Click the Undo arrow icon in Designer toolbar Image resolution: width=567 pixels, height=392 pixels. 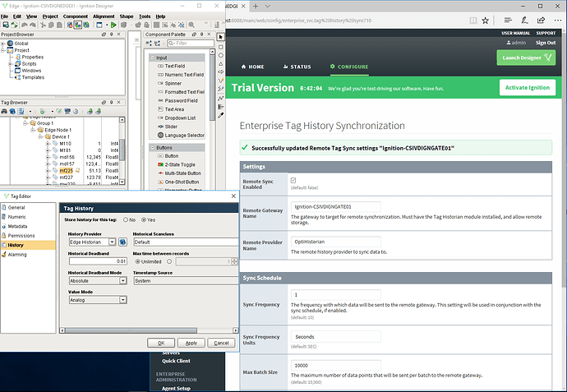coord(25,25)
